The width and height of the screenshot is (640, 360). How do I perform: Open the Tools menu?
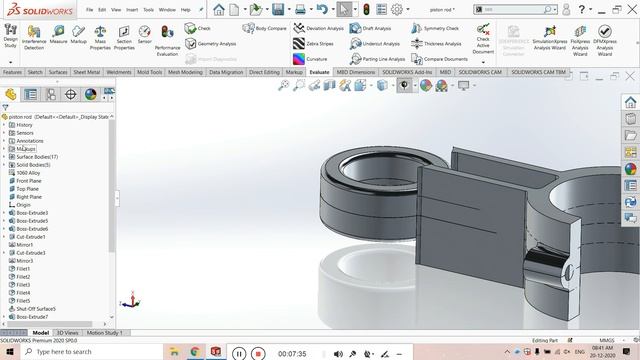point(149,9)
